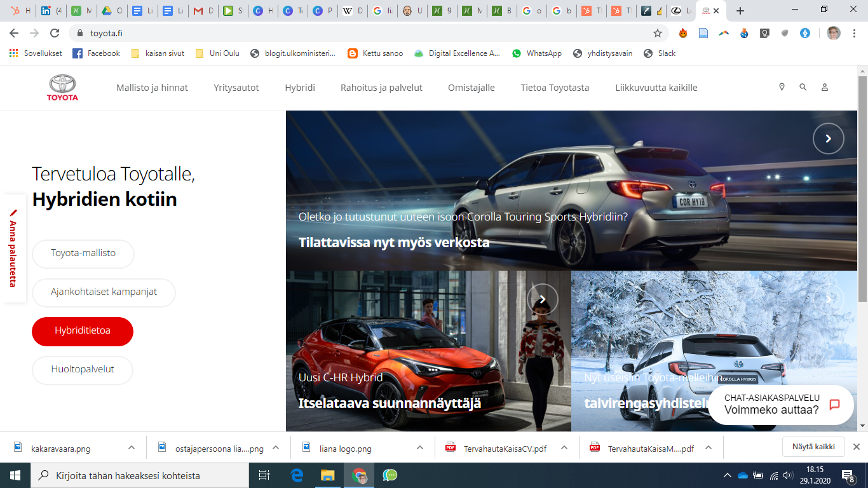Image resolution: width=868 pixels, height=488 pixels.
Task: Open Task View on taskbar
Action: 264,475
